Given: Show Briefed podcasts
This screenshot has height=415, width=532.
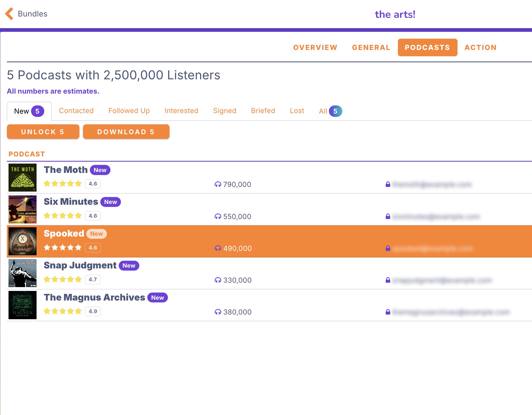Looking at the screenshot, I should coord(263,111).
